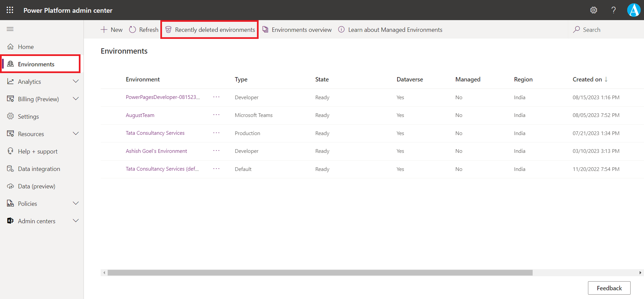Image resolution: width=644 pixels, height=299 pixels.
Task: Open Recently deleted environments
Action: (210, 30)
